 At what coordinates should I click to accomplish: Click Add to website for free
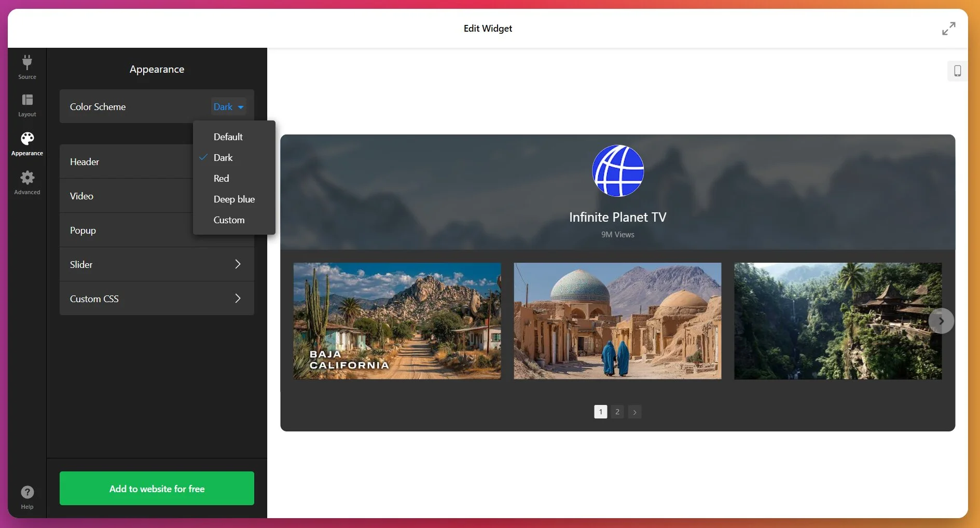(157, 489)
